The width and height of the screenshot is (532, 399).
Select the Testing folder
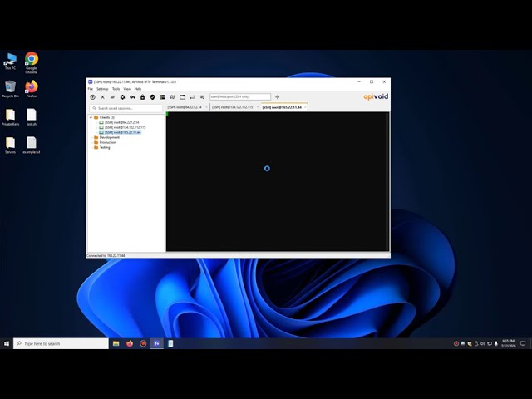[x=105, y=147]
